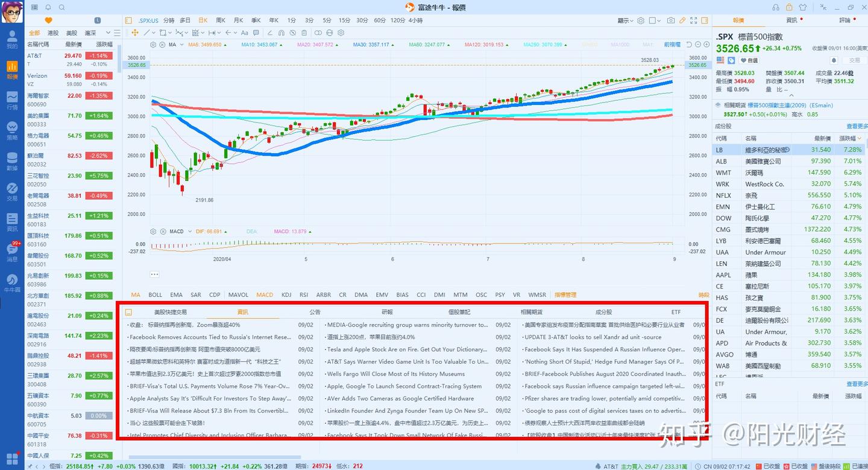Select the NFLX 奈飛 row in constituents
This screenshot has width=868, height=470.
tap(788, 195)
